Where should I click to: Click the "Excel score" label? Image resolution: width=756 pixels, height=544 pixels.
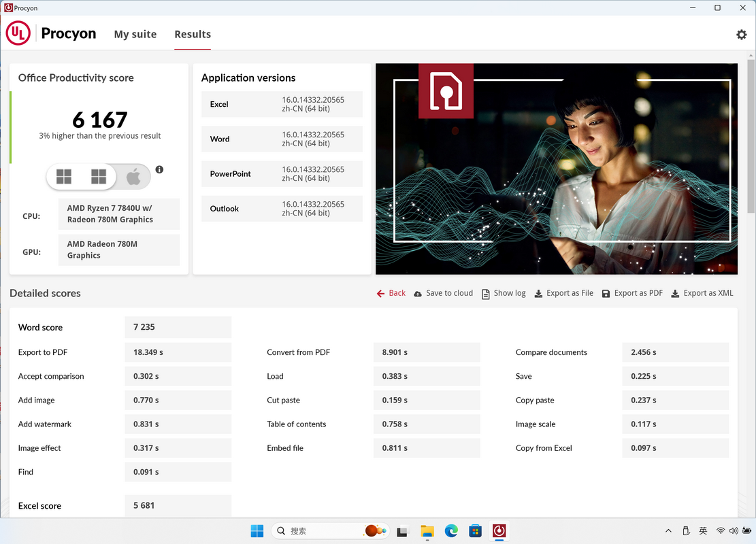click(40, 506)
